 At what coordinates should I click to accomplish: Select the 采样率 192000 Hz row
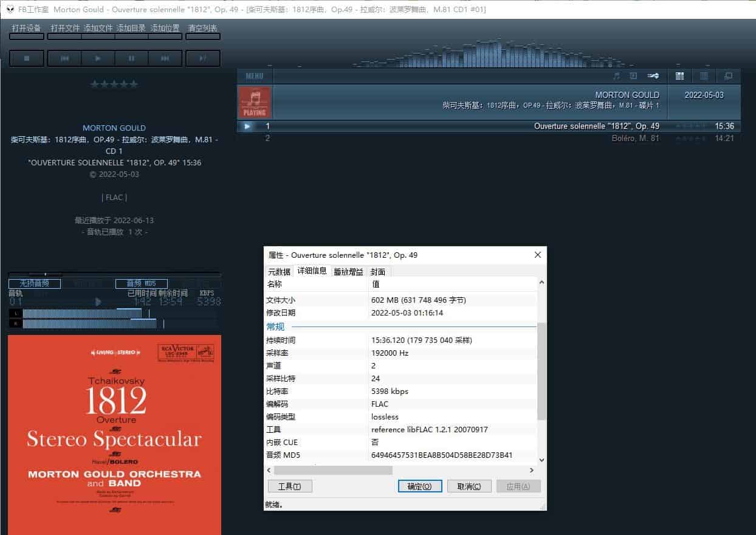[401, 353]
